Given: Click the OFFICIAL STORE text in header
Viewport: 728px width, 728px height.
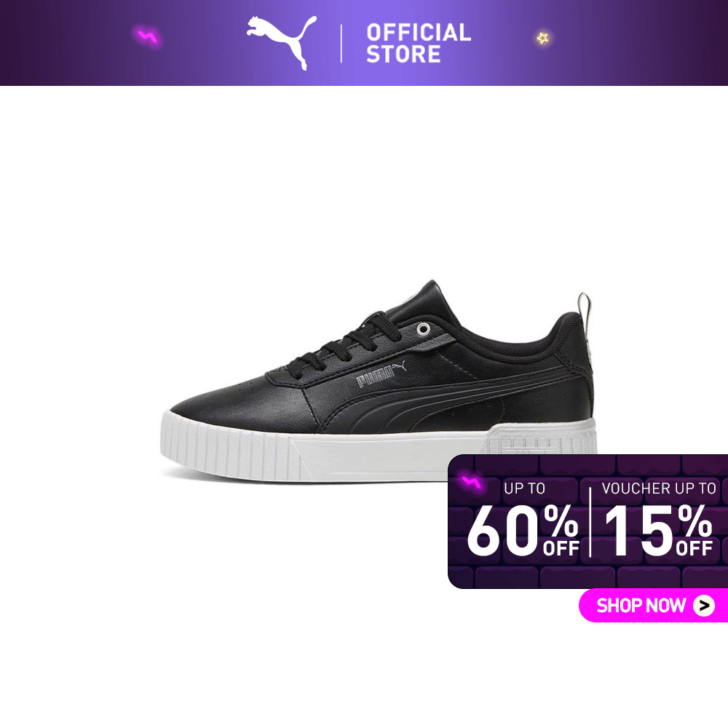Looking at the screenshot, I should [419, 43].
